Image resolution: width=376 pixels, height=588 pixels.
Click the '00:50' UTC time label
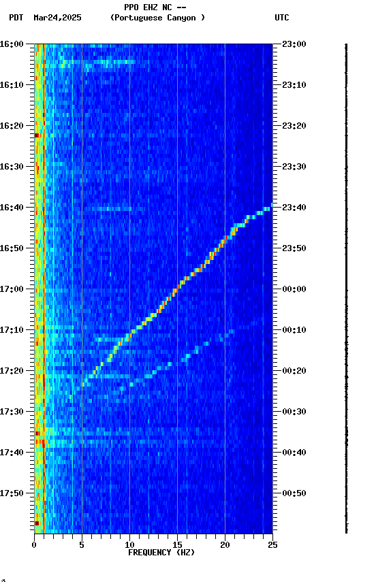pos(294,493)
